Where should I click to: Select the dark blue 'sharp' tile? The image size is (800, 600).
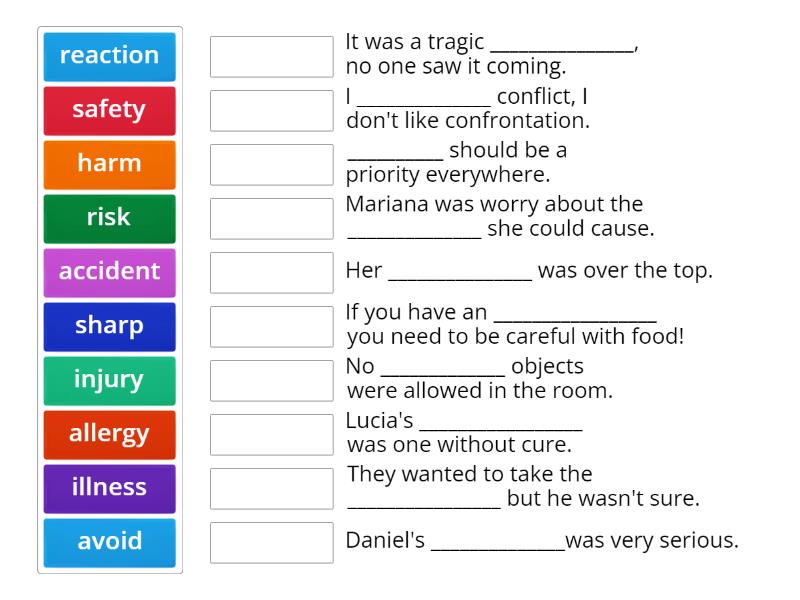(x=108, y=326)
